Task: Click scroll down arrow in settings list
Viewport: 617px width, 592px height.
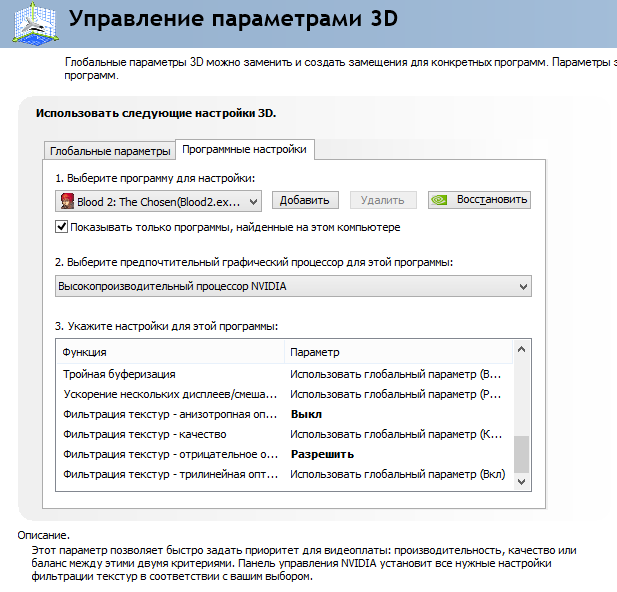Action: [x=521, y=481]
